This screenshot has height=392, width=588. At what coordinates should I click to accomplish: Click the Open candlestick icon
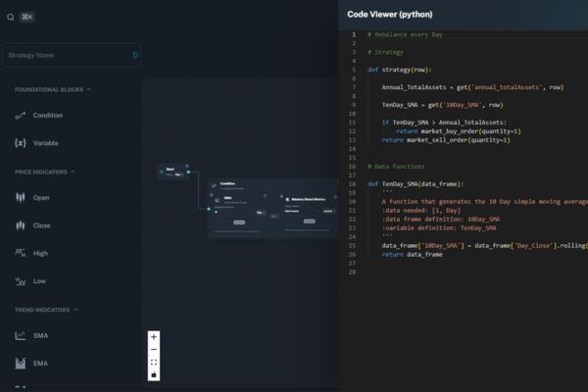pos(21,198)
